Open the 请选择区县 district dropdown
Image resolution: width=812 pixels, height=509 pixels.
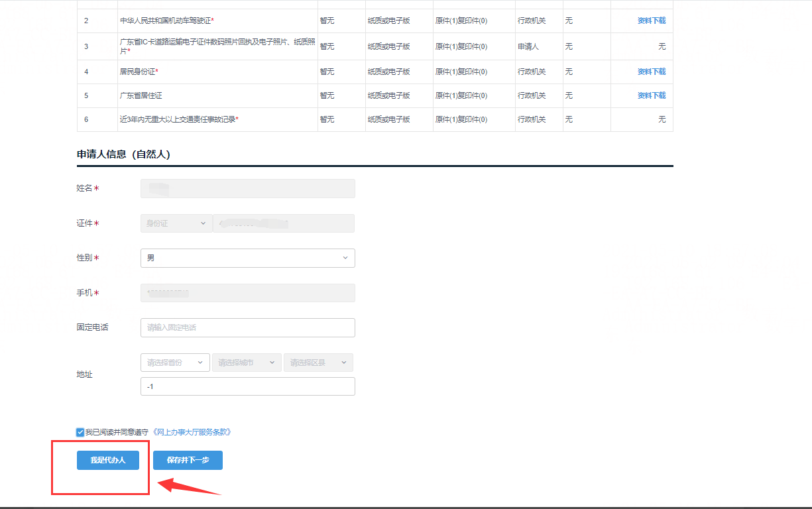click(x=318, y=363)
